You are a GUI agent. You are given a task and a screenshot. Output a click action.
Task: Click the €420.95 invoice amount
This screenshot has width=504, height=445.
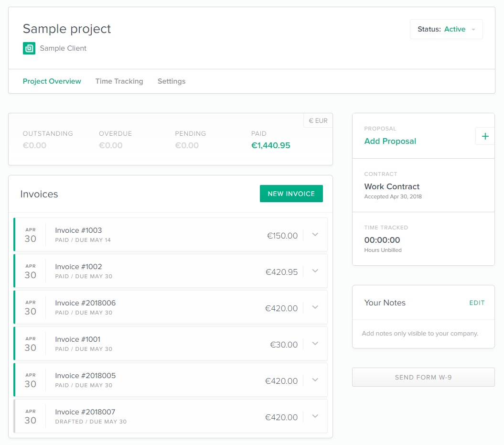[x=281, y=272]
